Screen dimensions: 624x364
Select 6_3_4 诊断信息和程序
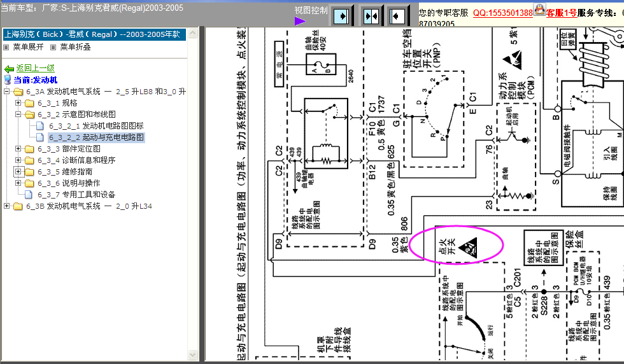(x=76, y=160)
